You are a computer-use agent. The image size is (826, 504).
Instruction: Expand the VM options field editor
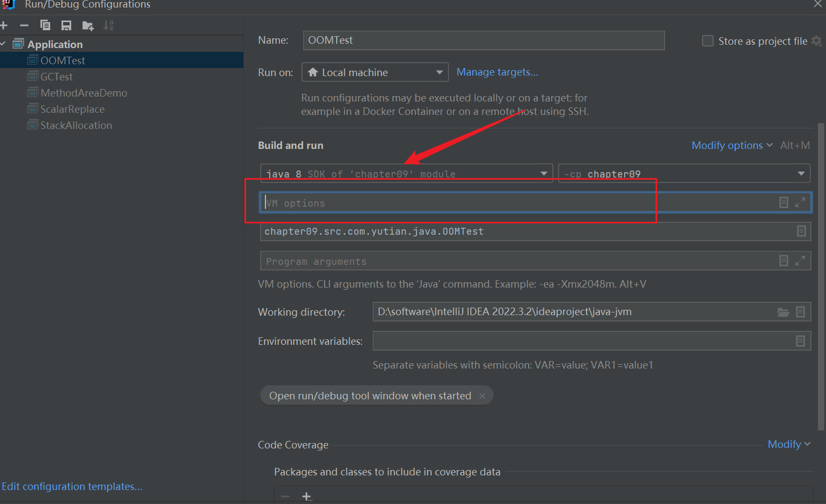click(800, 202)
